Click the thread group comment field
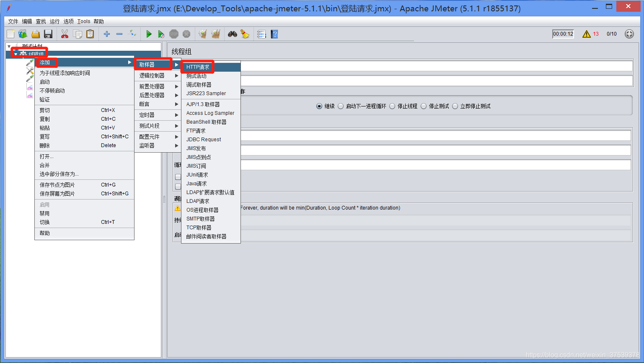This screenshot has height=363, width=644. point(436,80)
